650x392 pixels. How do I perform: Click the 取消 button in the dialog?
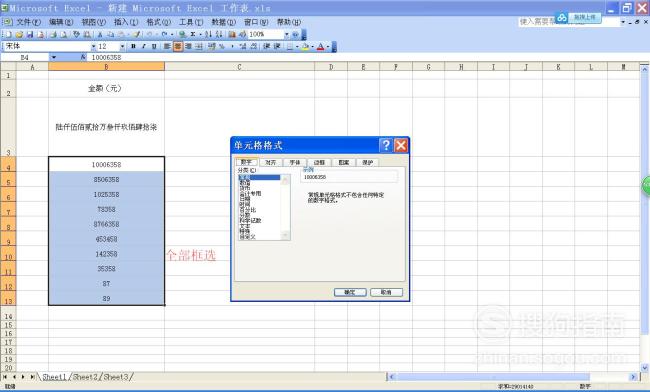[x=386, y=293]
